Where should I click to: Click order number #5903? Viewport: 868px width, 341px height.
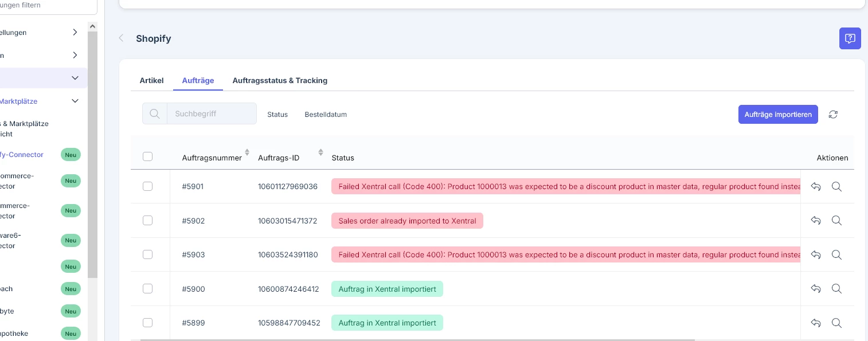(x=193, y=254)
